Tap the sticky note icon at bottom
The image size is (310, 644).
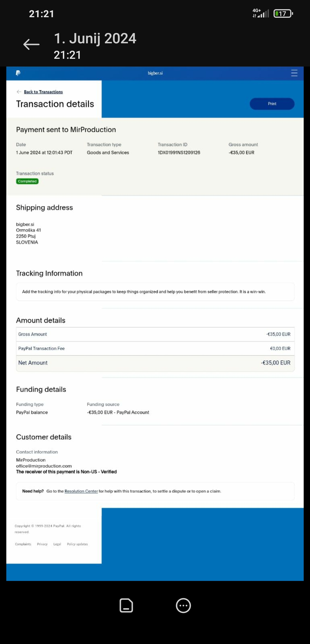click(x=126, y=605)
